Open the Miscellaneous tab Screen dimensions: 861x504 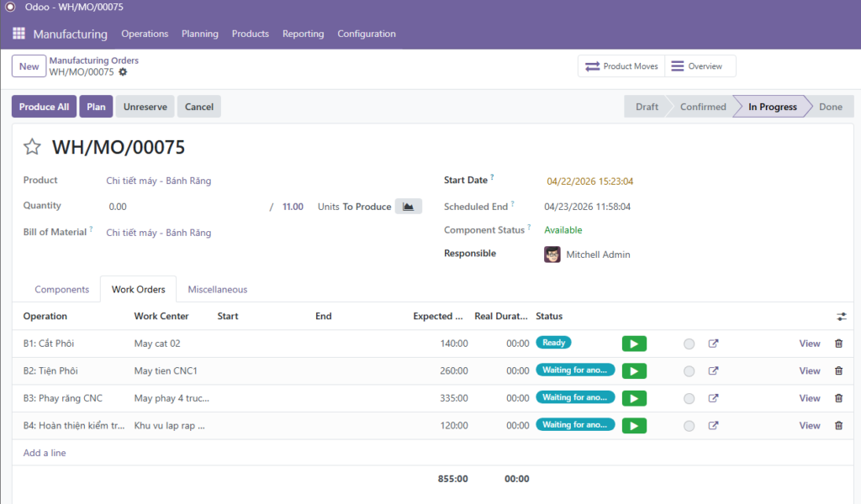click(218, 290)
